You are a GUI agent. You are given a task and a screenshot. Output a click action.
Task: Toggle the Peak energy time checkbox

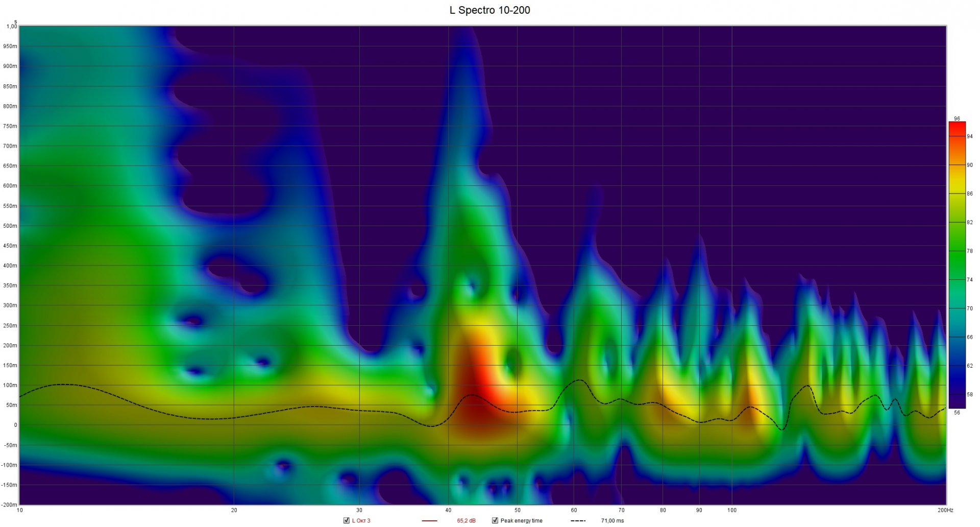(x=495, y=520)
